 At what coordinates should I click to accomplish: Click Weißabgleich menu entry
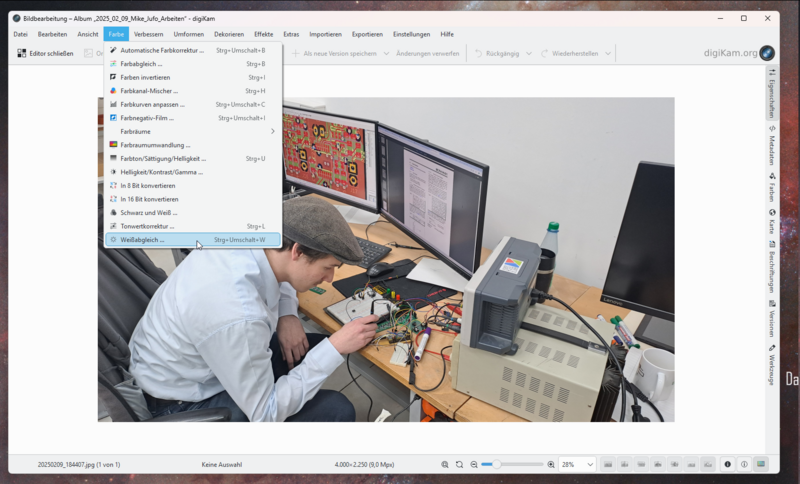pyautogui.click(x=193, y=240)
